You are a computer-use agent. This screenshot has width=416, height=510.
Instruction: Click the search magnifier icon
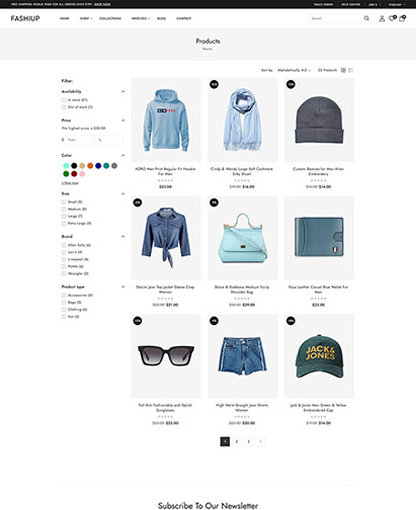click(366, 18)
